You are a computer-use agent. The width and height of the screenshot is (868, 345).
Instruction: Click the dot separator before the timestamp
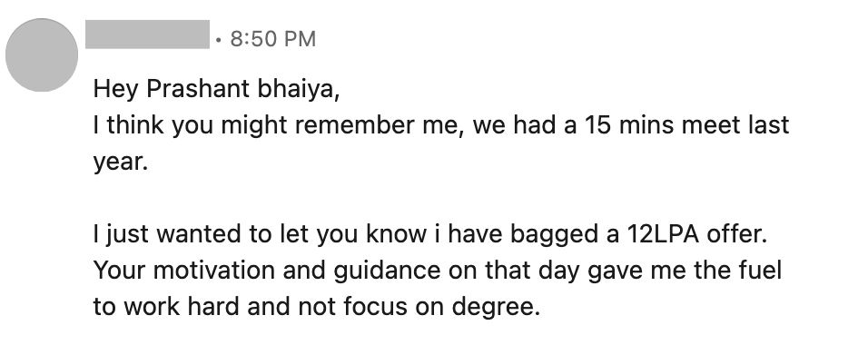(x=219, y=40)
